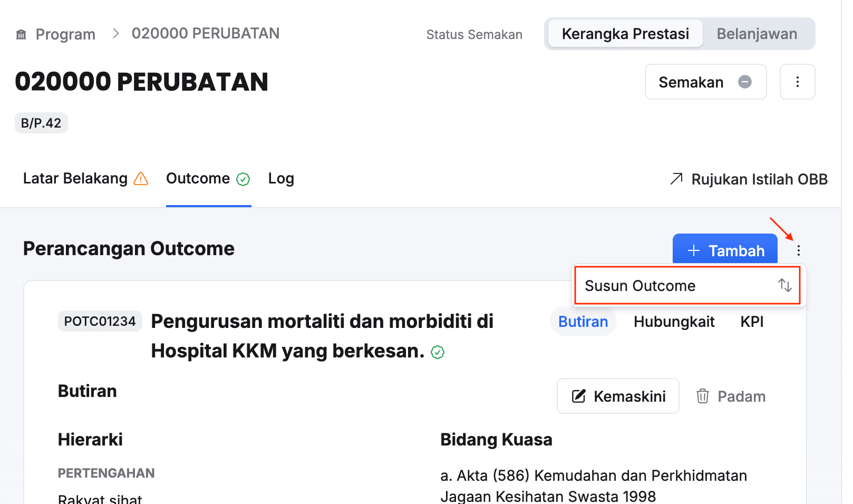The height and width of the screenshot is (504, 853).
Task: Click the trash icon beside Padam
Action: [x=703, y=396]
